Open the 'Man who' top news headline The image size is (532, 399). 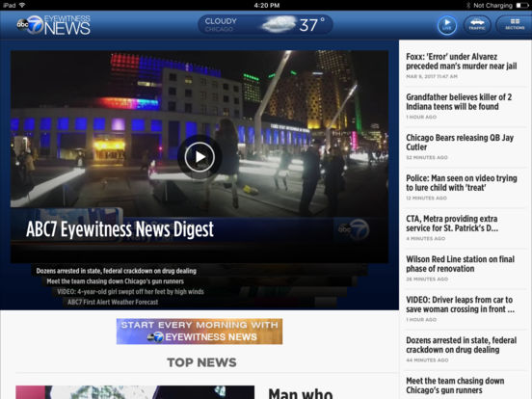(301, 393)
